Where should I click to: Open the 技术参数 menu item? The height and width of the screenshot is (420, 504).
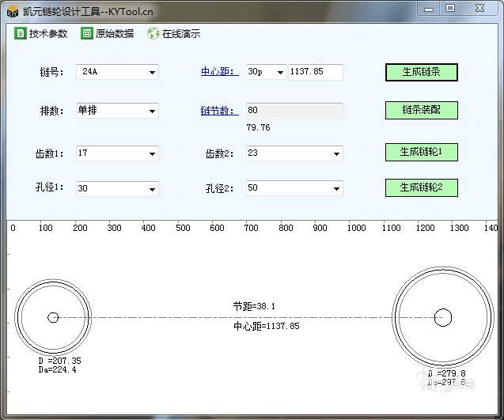click(x=41, y=33)
